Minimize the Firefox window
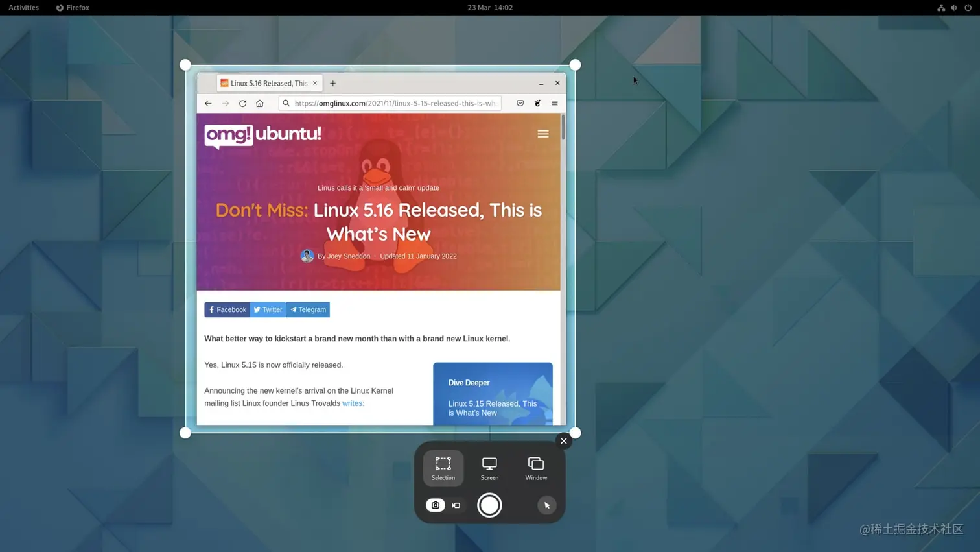The width and height of the screenshot is (980, 552). coord(541,83)
